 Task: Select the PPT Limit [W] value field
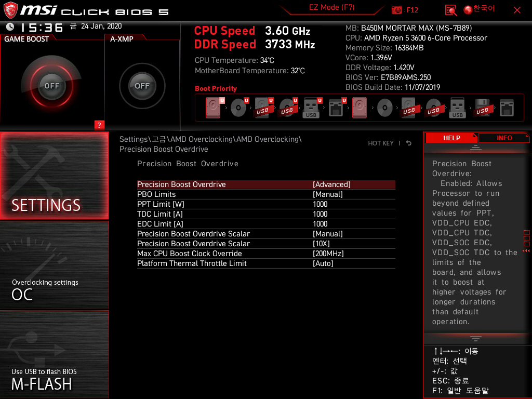coord(320,204)
